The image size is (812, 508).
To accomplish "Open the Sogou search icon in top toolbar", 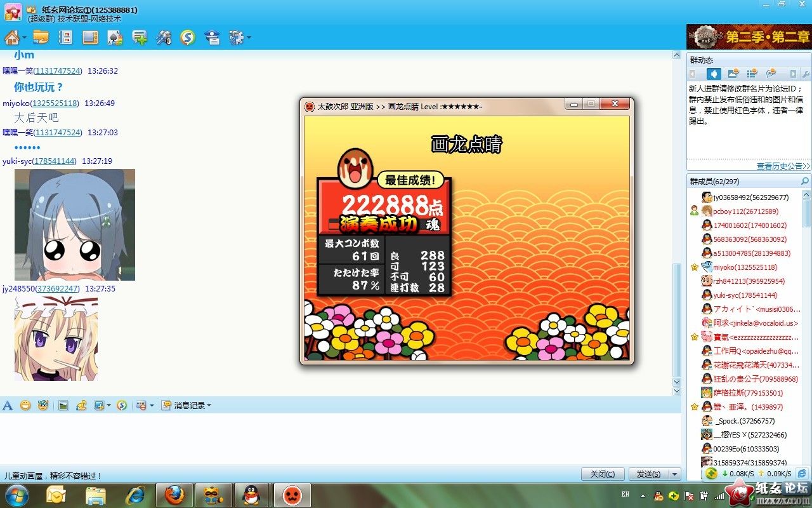I will click(x=187, y=37).
